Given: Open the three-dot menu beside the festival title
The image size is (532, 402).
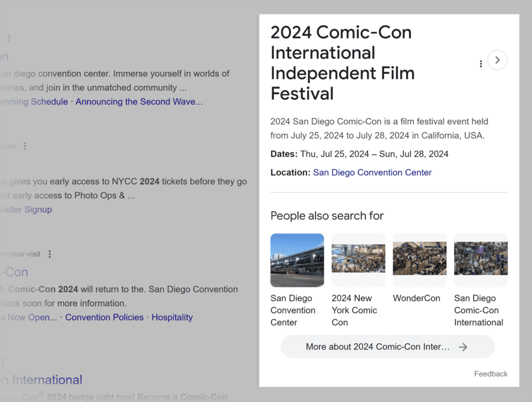Looking at the screenshot, I should click(480, 64).
